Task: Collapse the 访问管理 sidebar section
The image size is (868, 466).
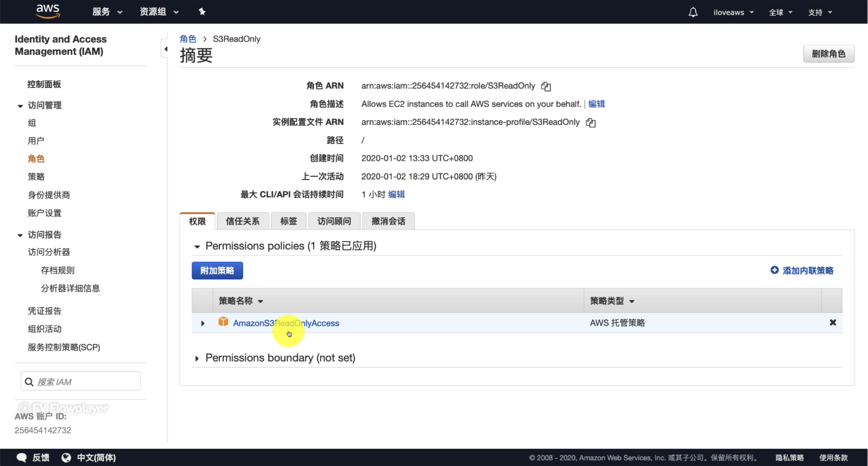Action: (x=20, y=106)
